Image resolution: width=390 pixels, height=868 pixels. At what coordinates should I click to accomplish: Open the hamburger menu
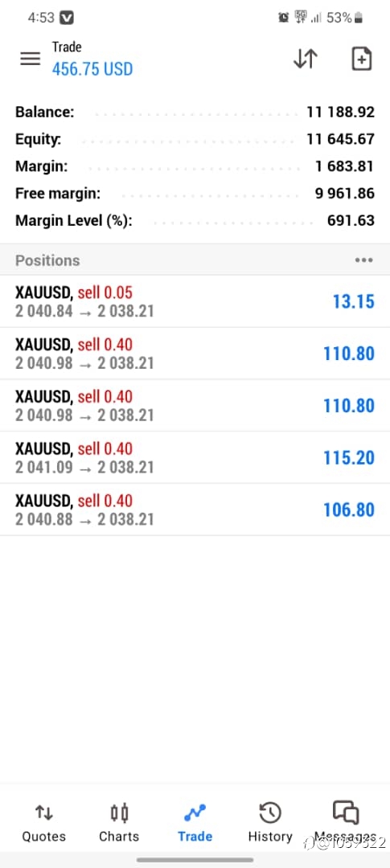click(31, 59)
